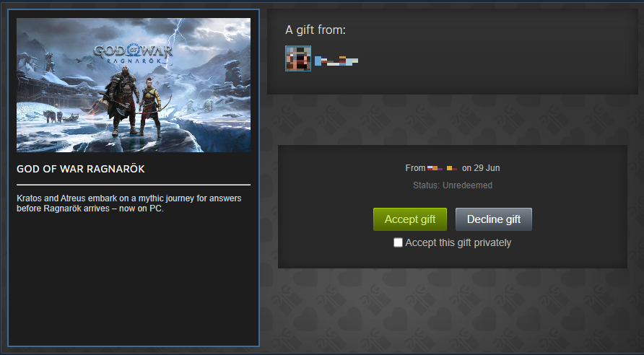Viewport: 644px width, 355px height.
Task: Click the sender name before 'on 29 Jun'
Action: point(443,168)
